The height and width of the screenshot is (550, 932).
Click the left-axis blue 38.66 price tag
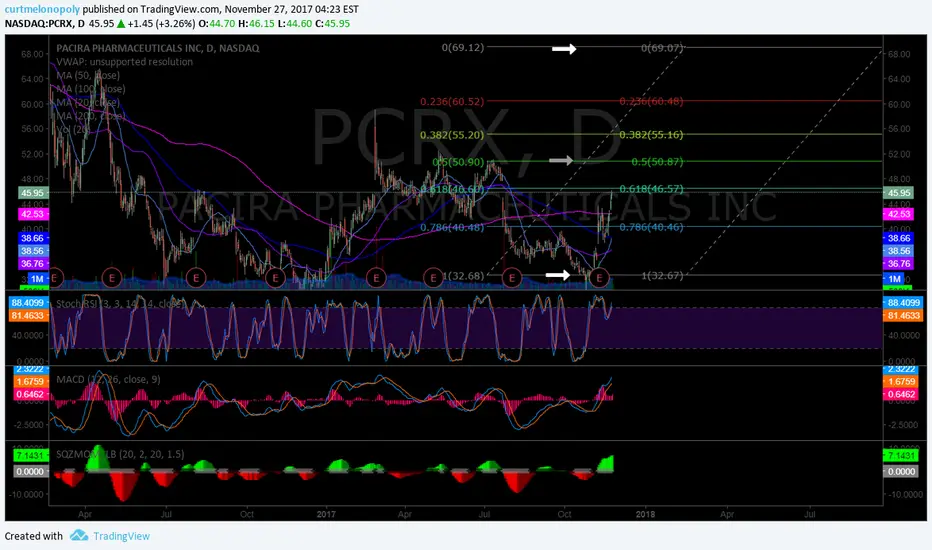(x=33, y=238)
